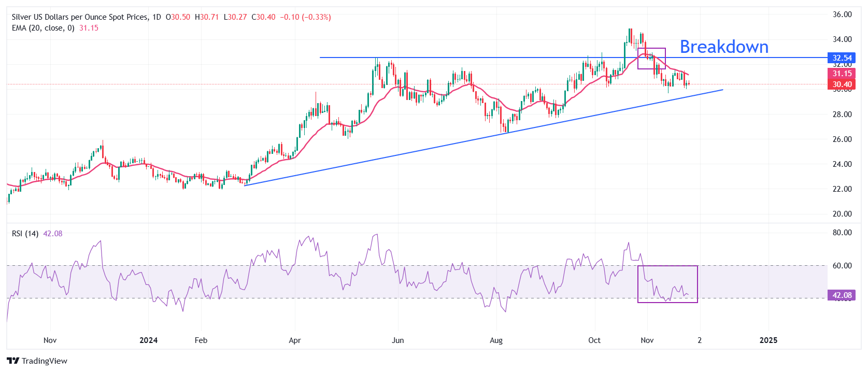Click the 80.00 RSI axis label
This screenshot has height=372, width=868.
pos(842,233)
